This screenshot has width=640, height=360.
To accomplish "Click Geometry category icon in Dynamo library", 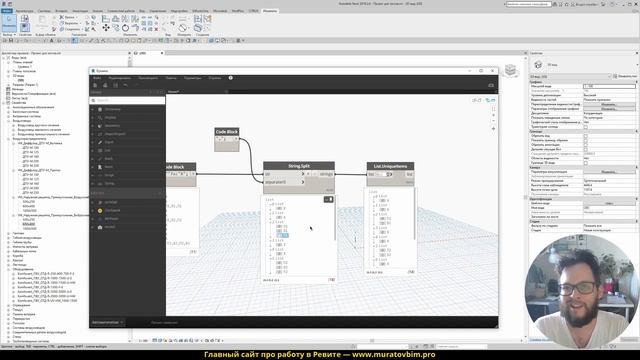I will tap(100, 126).
